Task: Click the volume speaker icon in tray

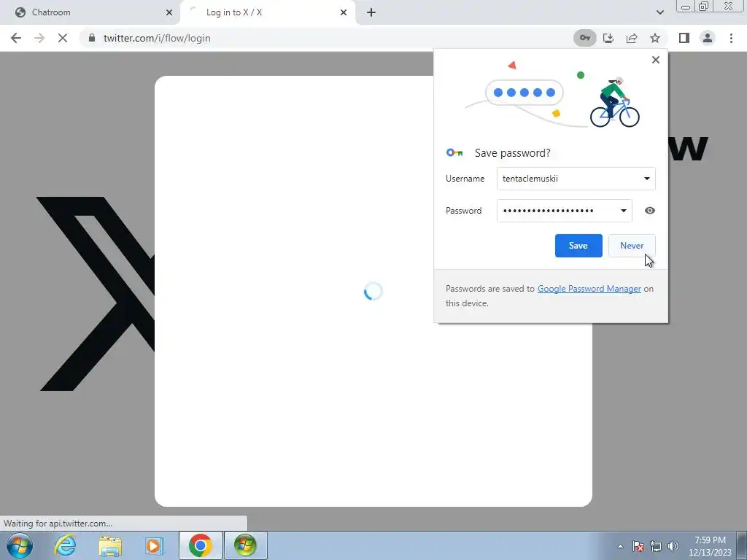Action: coord(673,546)
